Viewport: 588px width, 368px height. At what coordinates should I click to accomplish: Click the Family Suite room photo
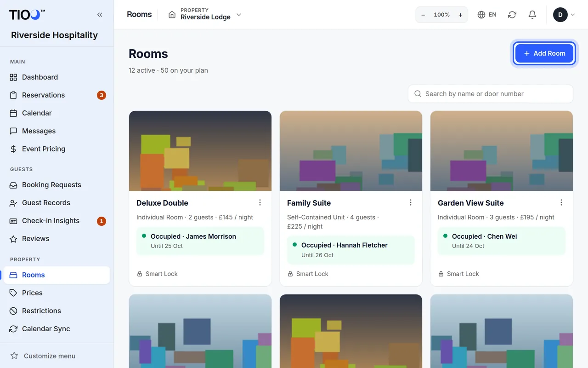pyautogui.click(x=351, y=151)
